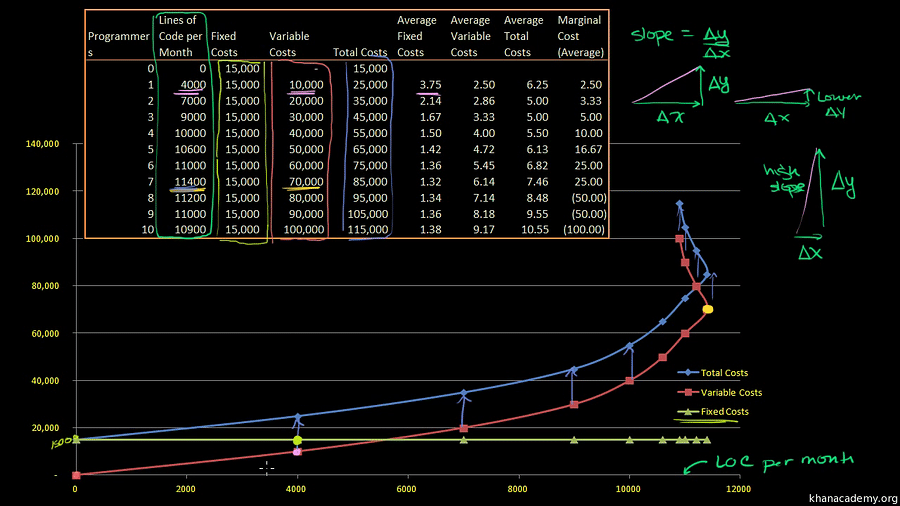
Task: Click the 60,000 y-axis label
Action: (45, 333)
